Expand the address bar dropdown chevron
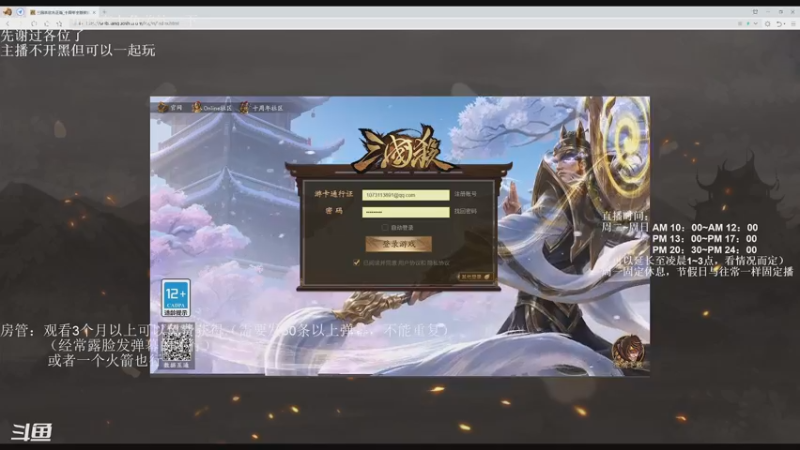 click(x=756, y=23)
